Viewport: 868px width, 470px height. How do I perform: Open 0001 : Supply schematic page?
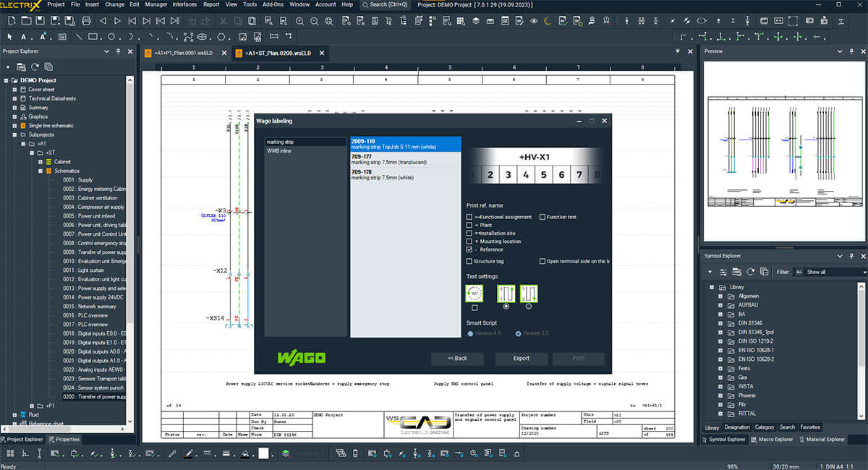[x=78, y=180]
